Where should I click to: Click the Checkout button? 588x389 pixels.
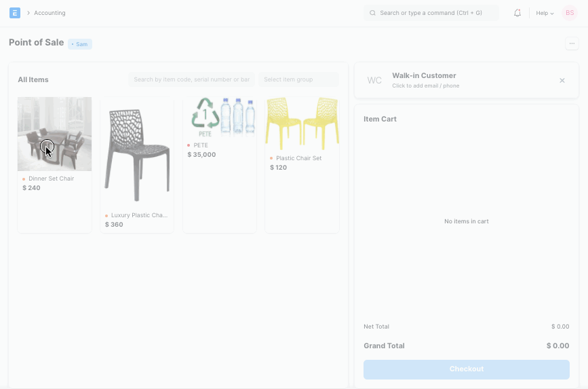[x=467, y=369]
